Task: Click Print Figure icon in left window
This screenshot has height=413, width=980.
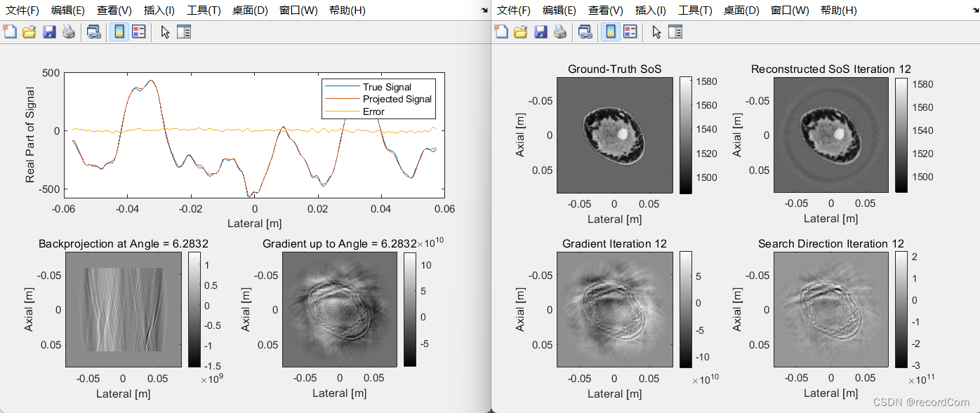Action: [69, 32]
